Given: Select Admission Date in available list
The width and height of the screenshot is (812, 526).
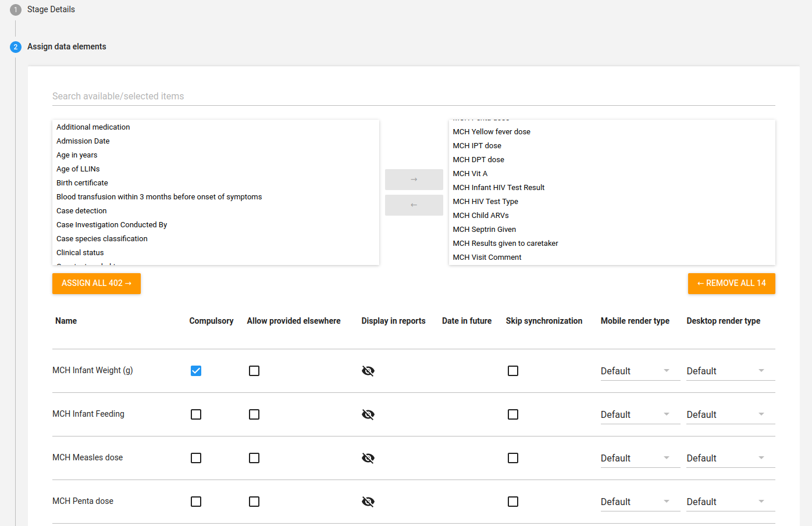Looking at the screenshot, I should point(216,141).
